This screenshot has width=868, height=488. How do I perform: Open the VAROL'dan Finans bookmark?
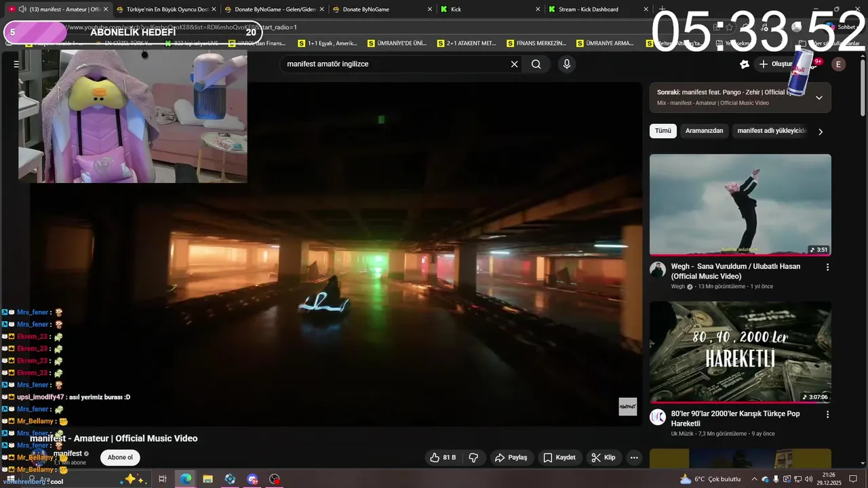coord(258,43)
